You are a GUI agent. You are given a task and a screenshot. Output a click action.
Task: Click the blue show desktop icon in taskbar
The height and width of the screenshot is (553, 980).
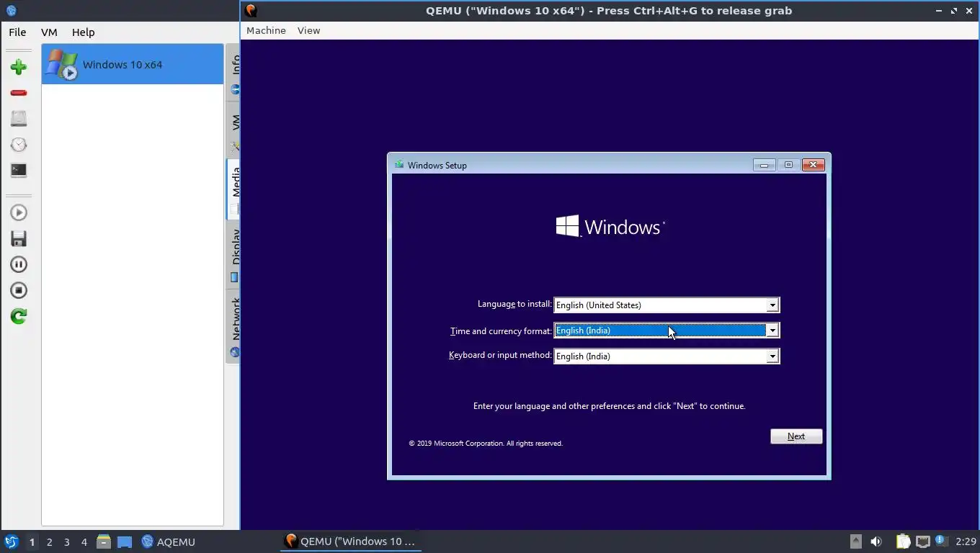pos(125,541)
